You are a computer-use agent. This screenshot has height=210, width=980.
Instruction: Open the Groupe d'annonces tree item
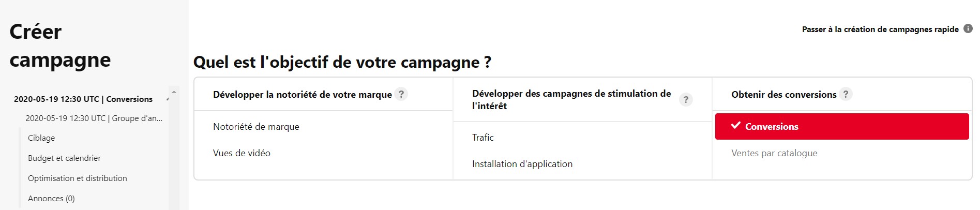pos(94,118)
